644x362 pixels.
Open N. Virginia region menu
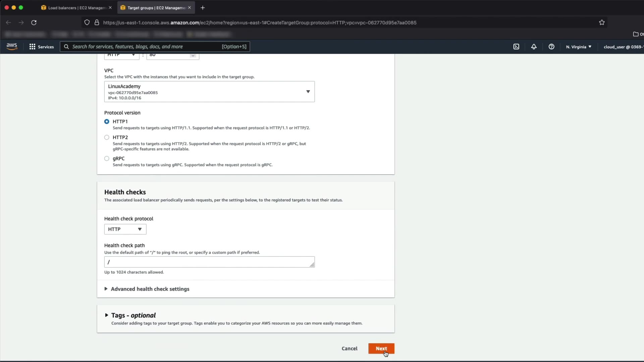pos(579,47)
